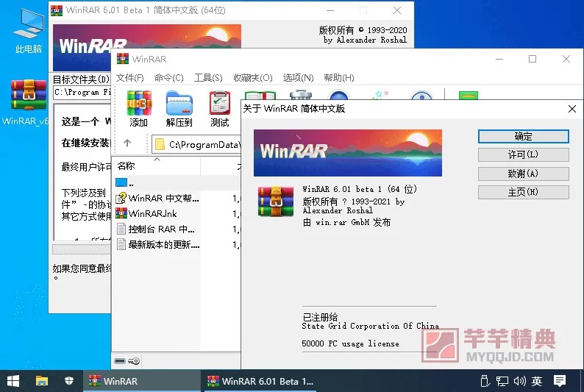Viewport: 584px width, 392px height.
Task: Click "WinRAR 6.01 beta 1 (64 位)" text
Action: pos(360,189)
